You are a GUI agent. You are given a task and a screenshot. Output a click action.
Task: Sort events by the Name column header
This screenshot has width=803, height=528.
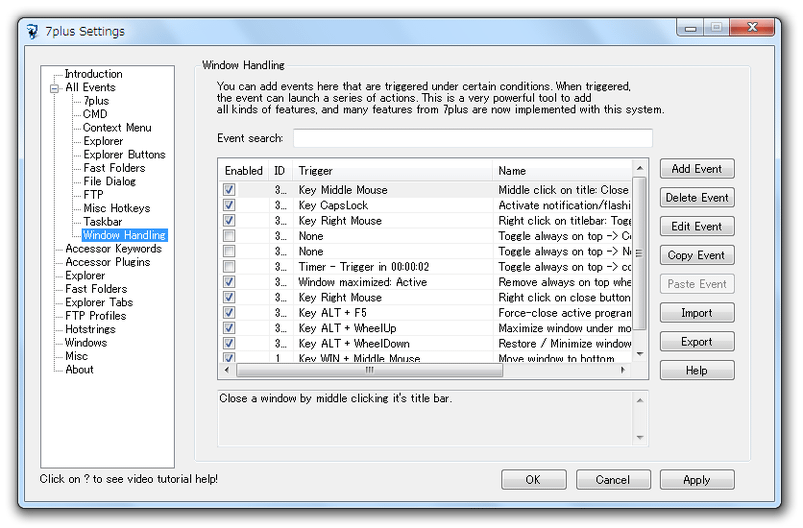(563, 171)
